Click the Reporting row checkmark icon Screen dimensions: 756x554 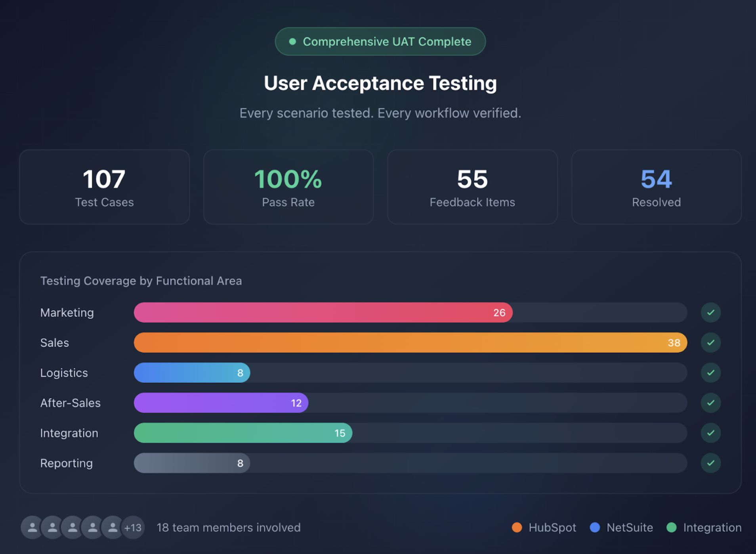click(x=710, y=463)
